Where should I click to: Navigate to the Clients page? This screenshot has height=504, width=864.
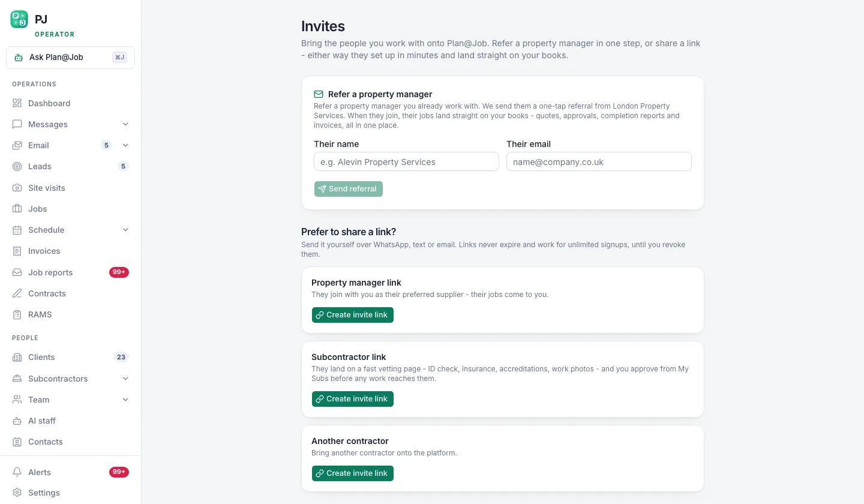pyautogui.click(x=70, y=357)
